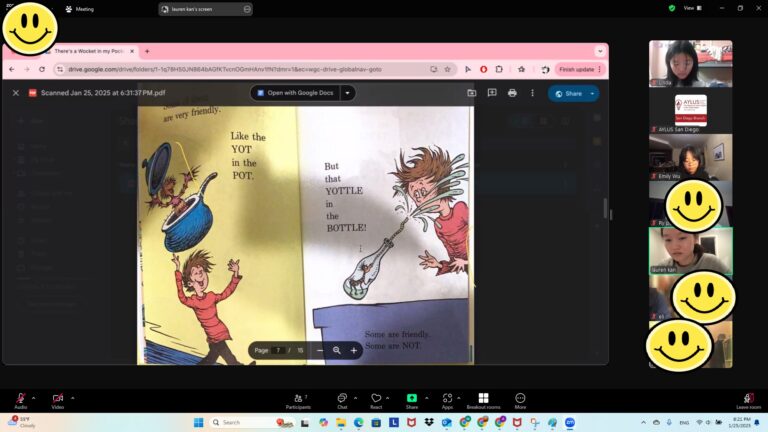Open the More options in Zoom toolbar

pos(520,401)
